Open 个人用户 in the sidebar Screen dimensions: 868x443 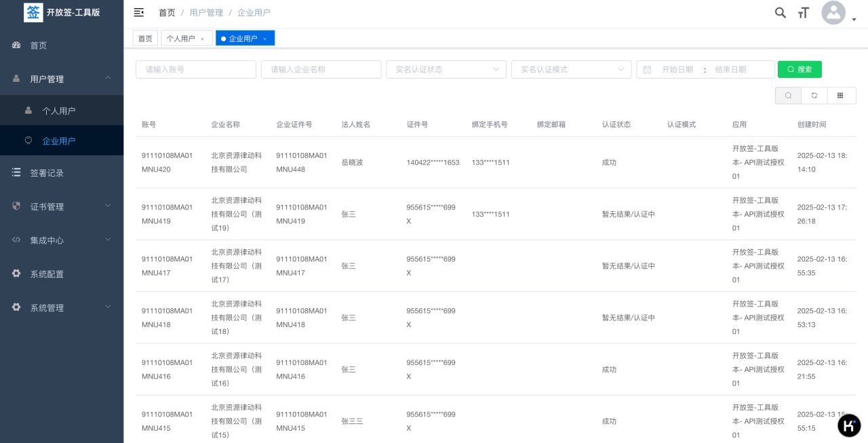[62, 110]
